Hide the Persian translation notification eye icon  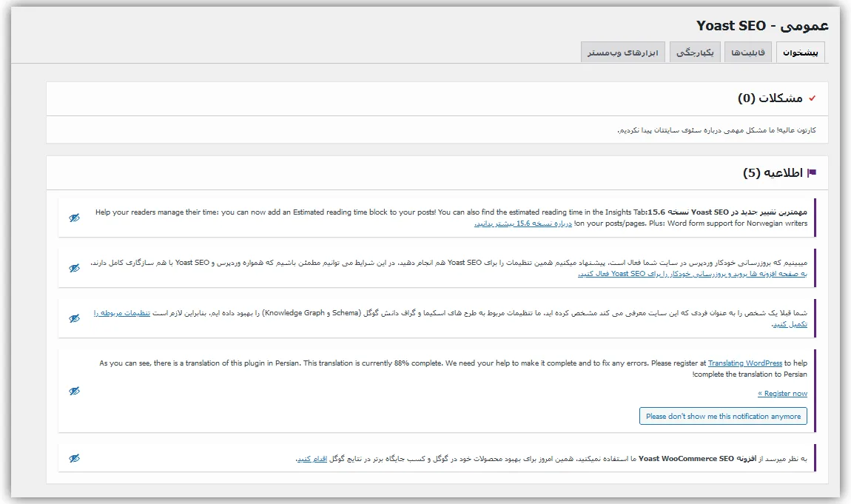[74, 391]
